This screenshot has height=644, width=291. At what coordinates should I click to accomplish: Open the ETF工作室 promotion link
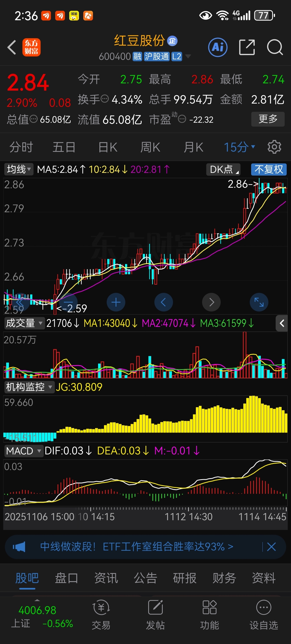[x=137, y=547]
